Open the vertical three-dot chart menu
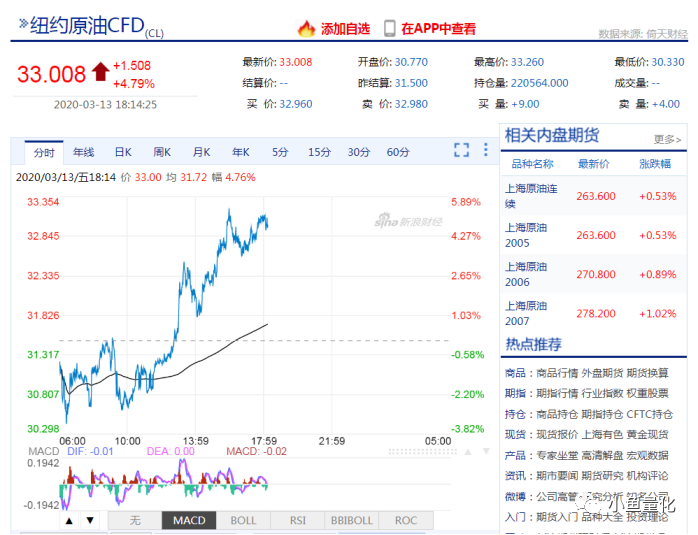This screenshot has height=535, width=698. coord(486,150)
